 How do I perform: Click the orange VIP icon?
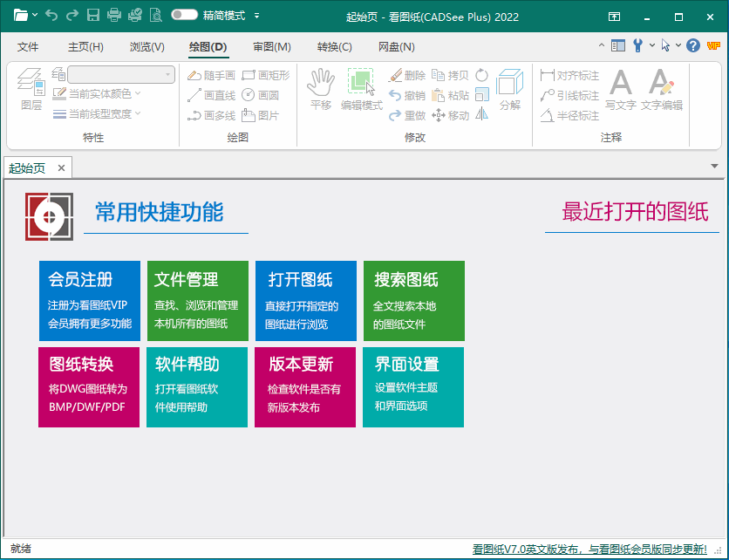click(x=713, y=45)
